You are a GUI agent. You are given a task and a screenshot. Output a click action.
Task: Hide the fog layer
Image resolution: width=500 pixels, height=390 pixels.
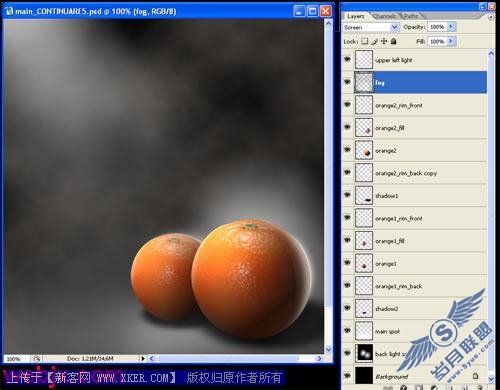[x=347, y=82]
